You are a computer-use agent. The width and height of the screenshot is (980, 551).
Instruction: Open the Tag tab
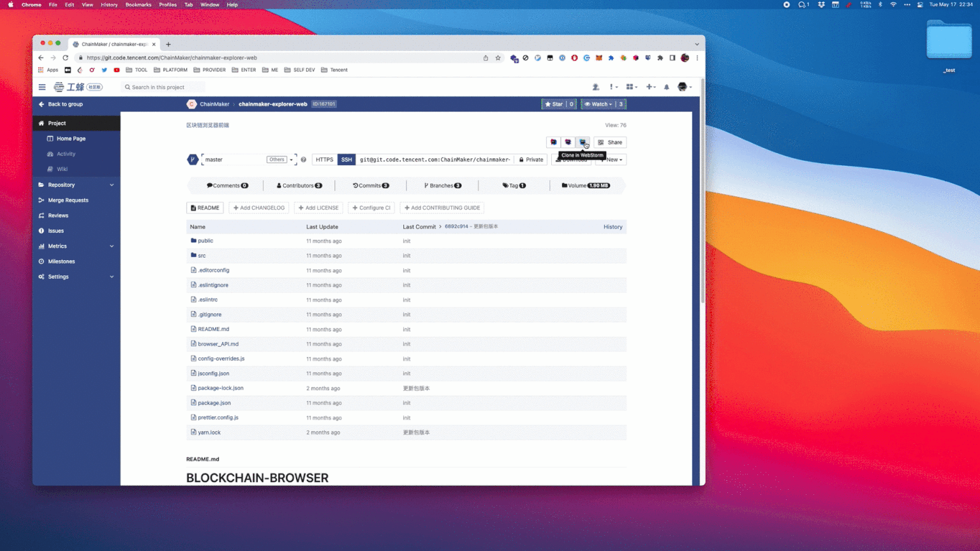[x=514, y=186]
